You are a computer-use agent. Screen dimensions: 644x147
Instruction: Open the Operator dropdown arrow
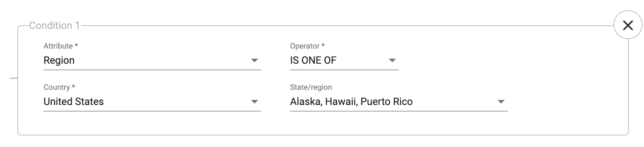[x=392, y=60]
